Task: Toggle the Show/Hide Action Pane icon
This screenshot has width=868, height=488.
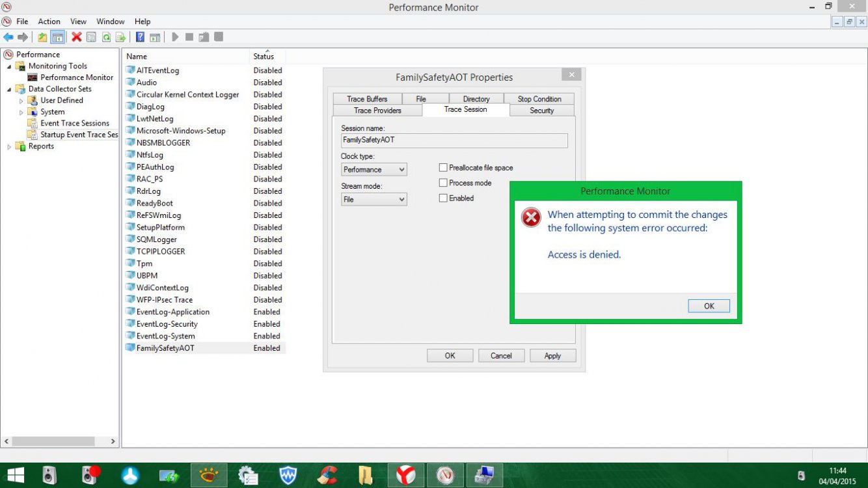Action: [155, 37]
